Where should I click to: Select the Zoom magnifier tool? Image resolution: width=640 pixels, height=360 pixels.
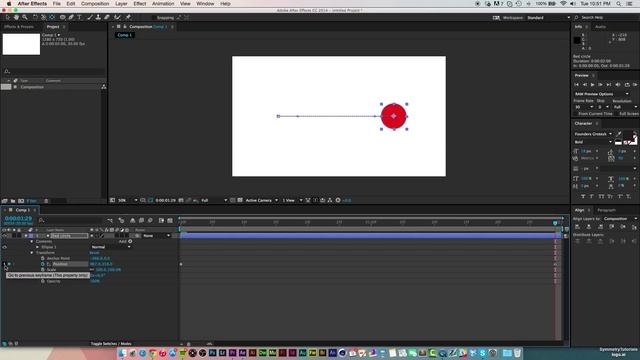25,17
